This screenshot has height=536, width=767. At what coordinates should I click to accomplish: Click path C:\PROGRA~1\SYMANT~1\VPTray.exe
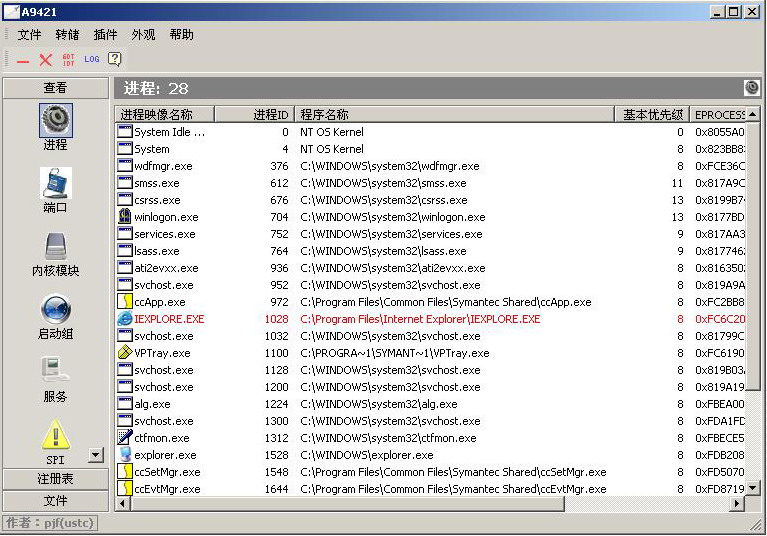point(395,353)
